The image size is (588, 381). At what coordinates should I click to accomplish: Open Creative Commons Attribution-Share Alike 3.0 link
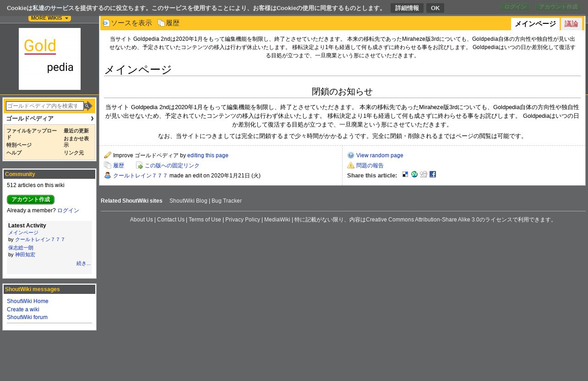point(423,220)
